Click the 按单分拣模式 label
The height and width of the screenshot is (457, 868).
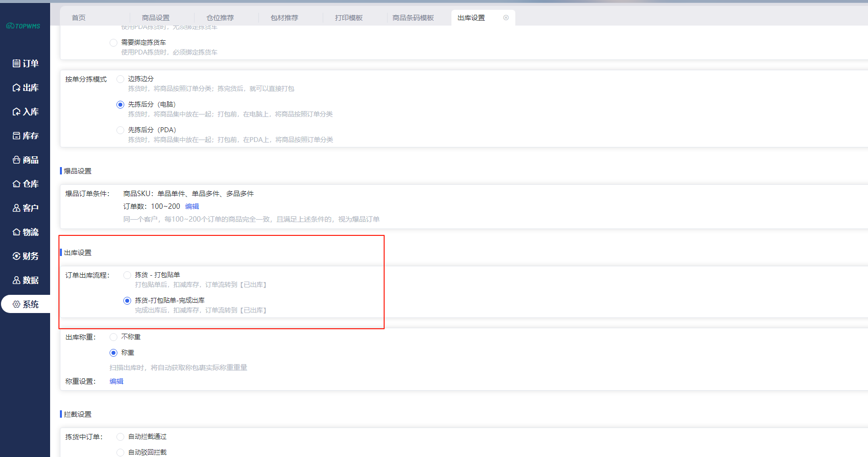point(86,79)
